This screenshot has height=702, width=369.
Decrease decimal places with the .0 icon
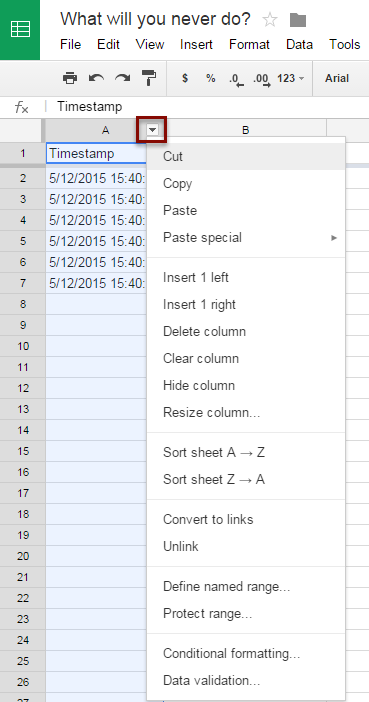[236, 79]
